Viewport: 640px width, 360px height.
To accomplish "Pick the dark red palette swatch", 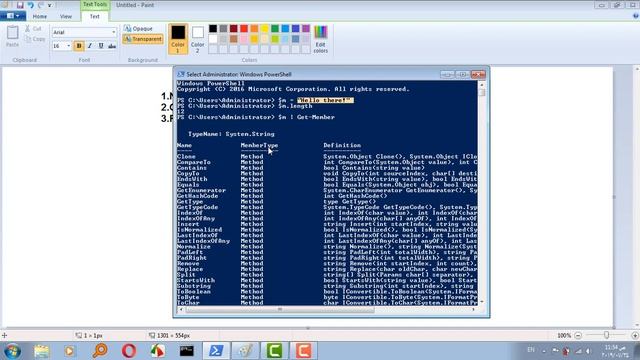I will click(233, 29).
